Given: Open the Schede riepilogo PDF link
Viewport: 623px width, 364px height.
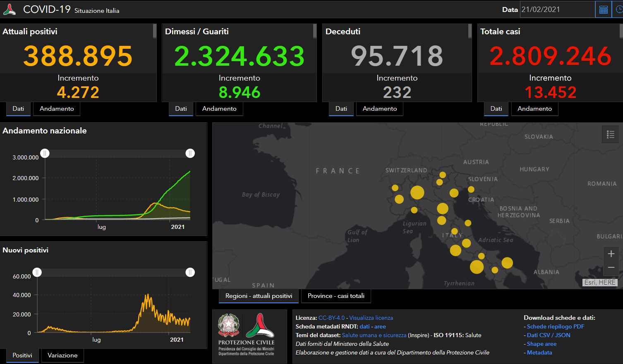Looking at the screenshot, I should point(555,326).
